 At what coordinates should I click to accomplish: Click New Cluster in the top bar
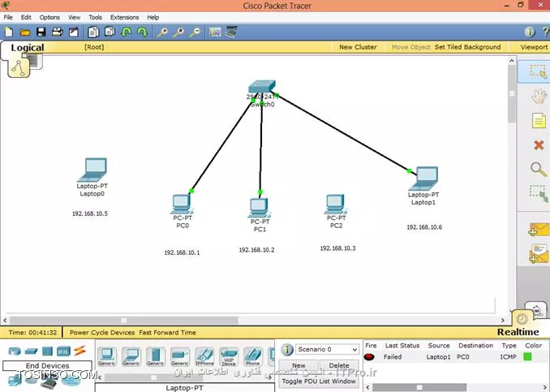tap(358, 47)
